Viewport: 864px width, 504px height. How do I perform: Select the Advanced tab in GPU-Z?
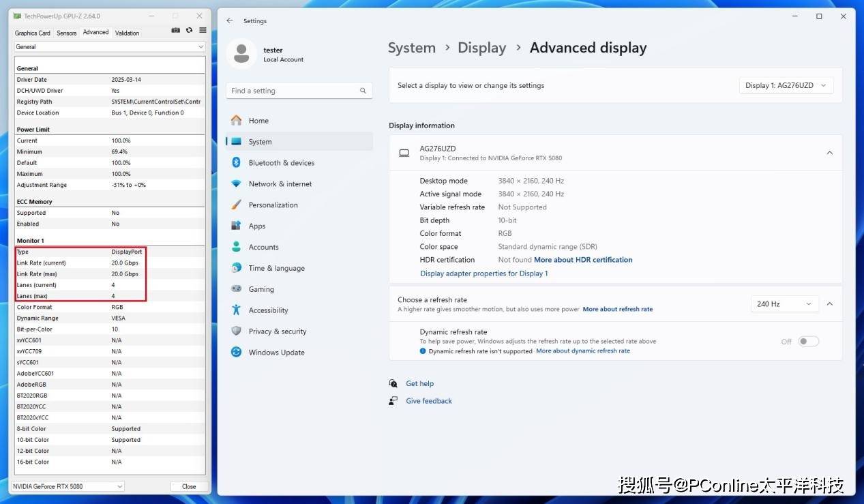tap(95, 32)
